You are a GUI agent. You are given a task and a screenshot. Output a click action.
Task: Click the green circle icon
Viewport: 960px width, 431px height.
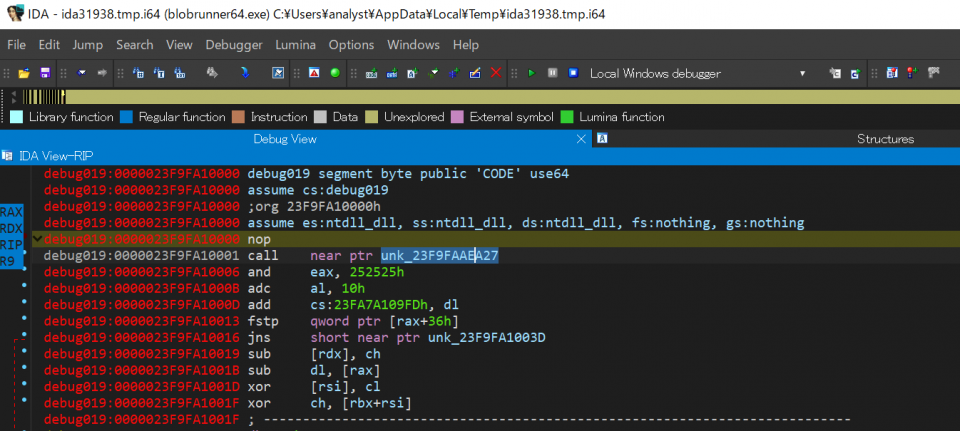335,73
